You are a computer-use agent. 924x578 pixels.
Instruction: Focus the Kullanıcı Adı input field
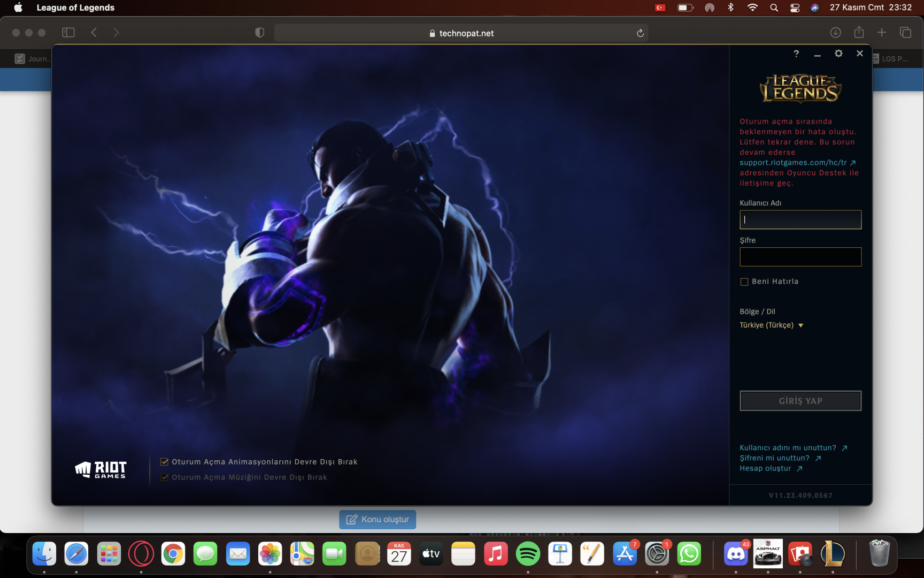800,219
